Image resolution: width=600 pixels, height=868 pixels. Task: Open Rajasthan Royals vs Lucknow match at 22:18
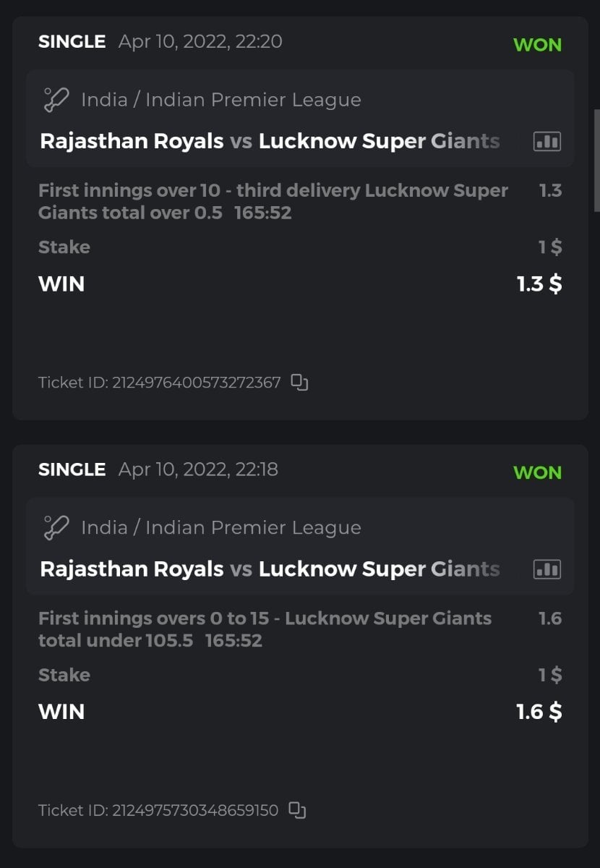click(270, 569)
